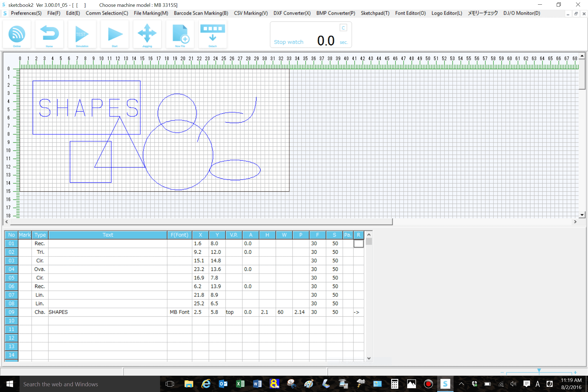Click table scrollbar down arrow
588x392 pixels.
point(369,358)
